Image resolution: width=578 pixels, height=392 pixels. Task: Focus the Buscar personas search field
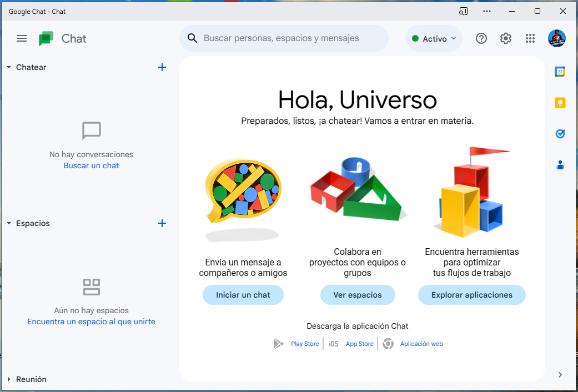click(284, 38)
